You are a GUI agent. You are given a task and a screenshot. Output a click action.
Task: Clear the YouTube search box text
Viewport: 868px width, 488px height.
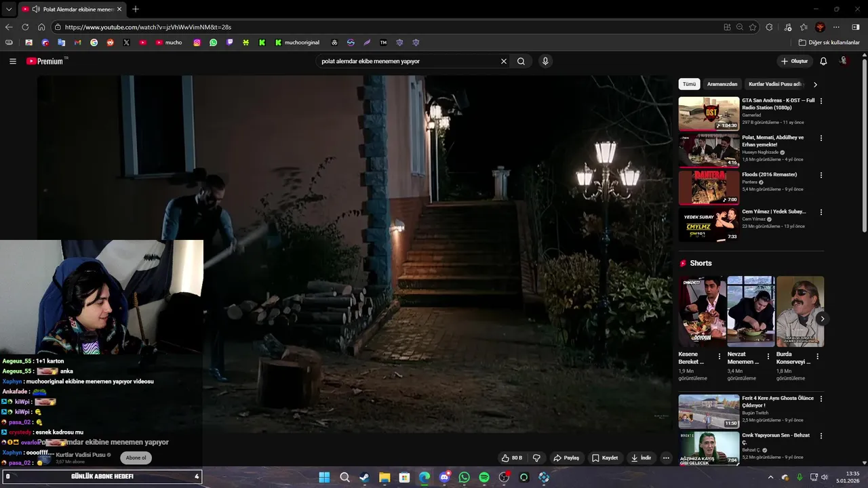(504, 61)
